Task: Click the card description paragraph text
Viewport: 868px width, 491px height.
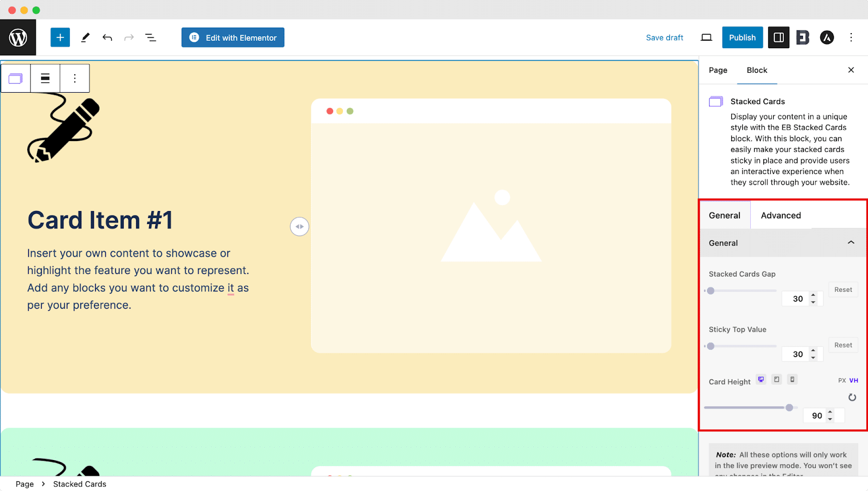Action: [138, 279]
